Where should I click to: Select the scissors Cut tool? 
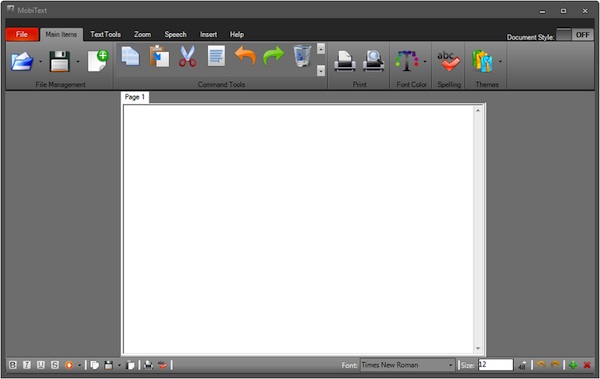[188, 56]
